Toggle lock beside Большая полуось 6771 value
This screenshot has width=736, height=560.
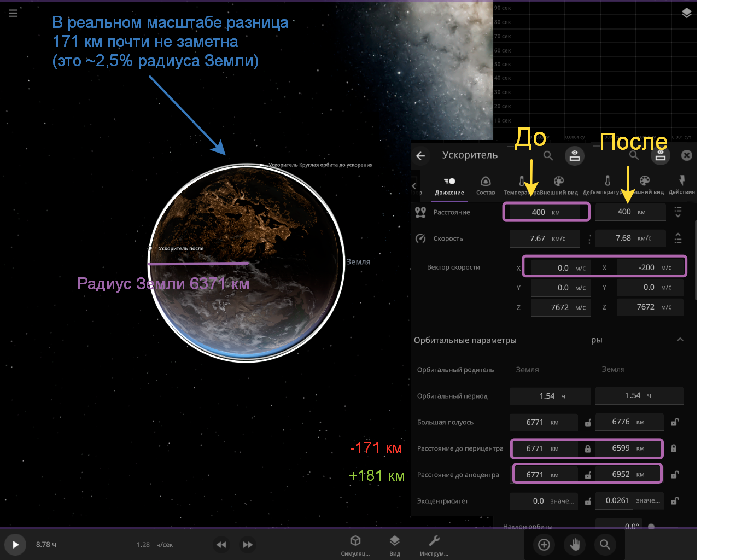(588, 422)
